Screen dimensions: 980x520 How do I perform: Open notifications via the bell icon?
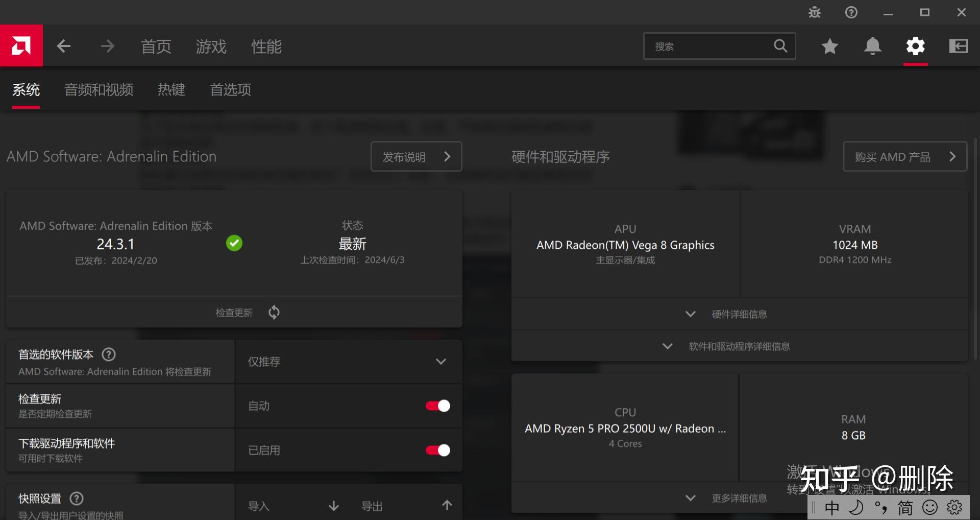pos(872,45)
